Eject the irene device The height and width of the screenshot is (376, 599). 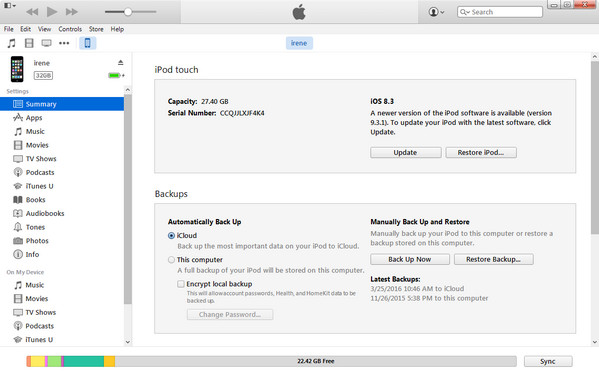click(x=121, y=62)
